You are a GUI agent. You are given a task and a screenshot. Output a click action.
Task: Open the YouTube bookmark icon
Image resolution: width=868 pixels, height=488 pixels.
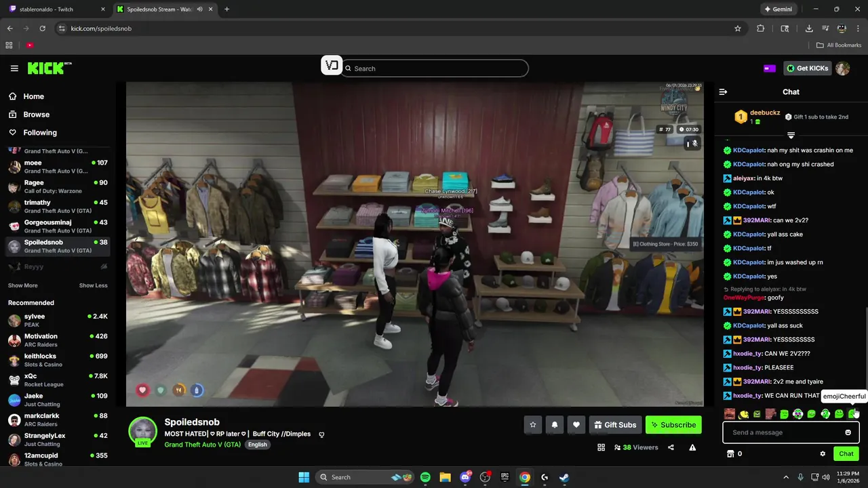point(30,45)
